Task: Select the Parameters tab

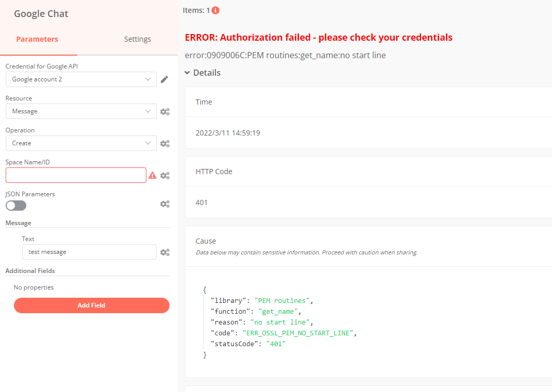Action: (37, 39)
